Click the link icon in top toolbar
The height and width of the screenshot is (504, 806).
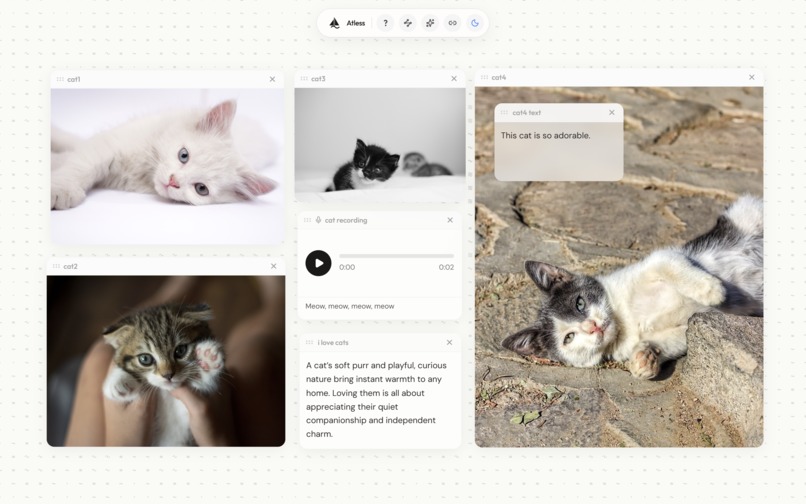point(452,23)
